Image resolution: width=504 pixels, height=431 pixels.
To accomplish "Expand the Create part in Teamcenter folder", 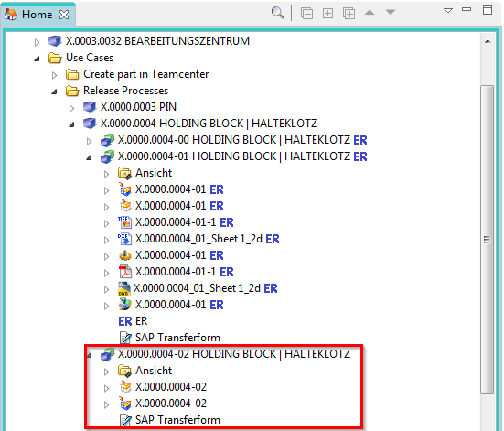I will click(54, 75).
